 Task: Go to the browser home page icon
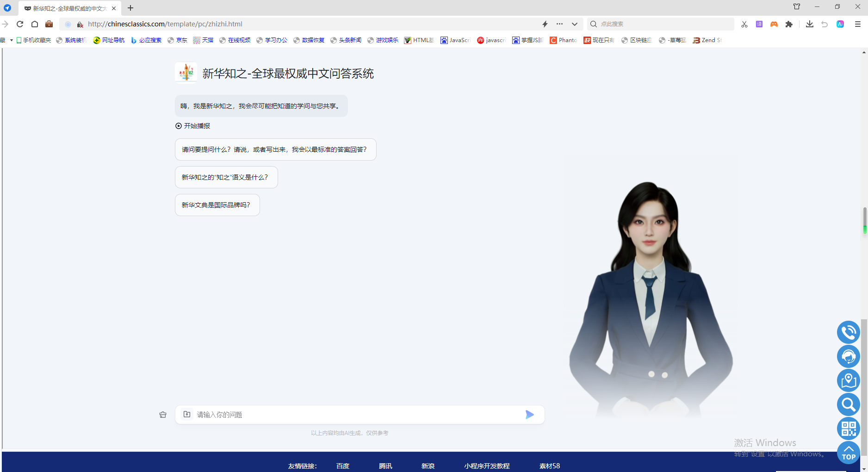coord(35,24)
